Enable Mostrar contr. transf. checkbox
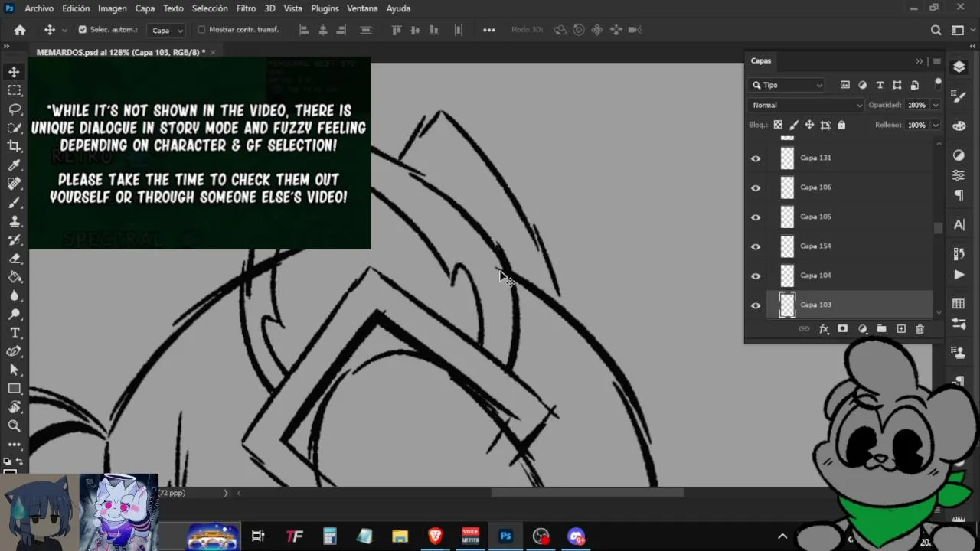Viewport: 980px width, 551px height. pyautogui.click(x=202, y=30)
